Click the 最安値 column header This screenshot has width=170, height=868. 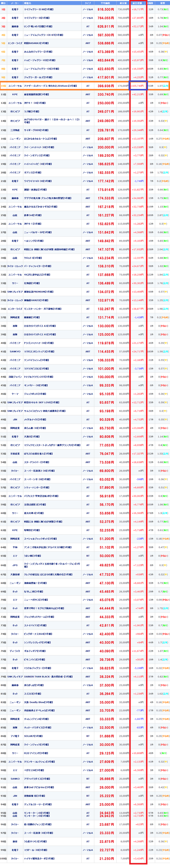[x=123, y=3]
